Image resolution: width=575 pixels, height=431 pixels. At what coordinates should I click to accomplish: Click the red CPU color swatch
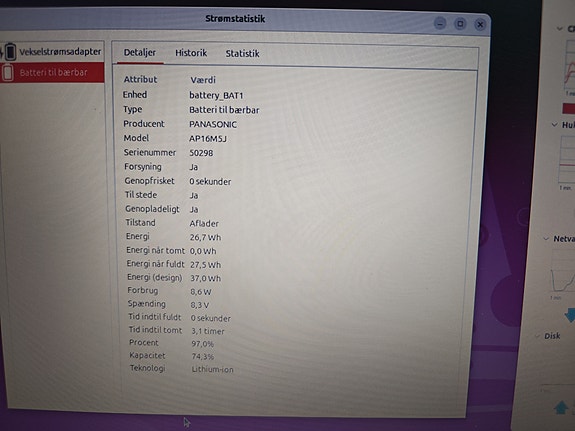(569, 108)
